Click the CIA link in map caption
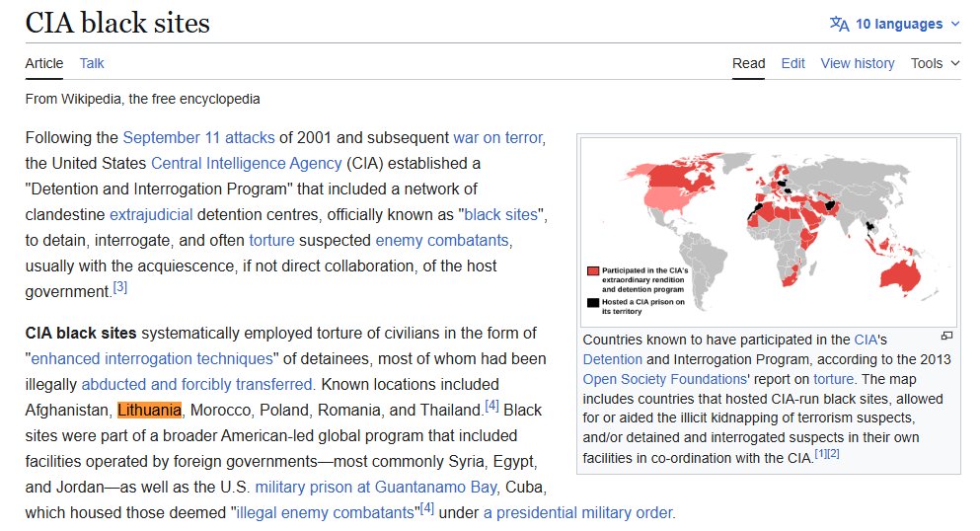The width and height of the screenshot is (980, 531). [866, 340]
